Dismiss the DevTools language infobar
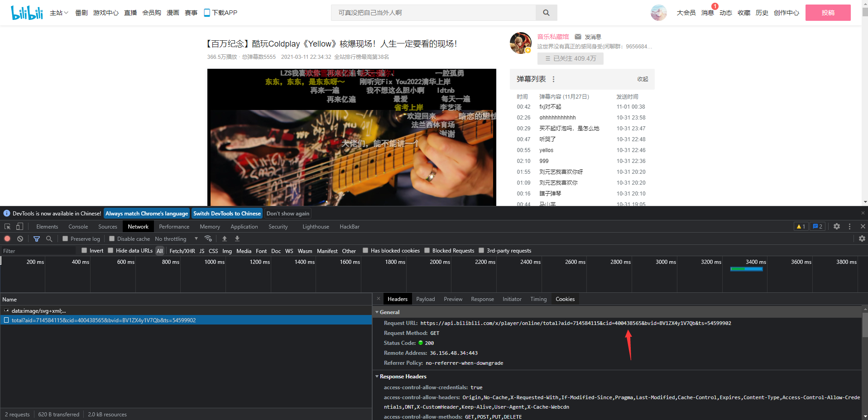The image size is (868, 420). click(x=863, y=213)
